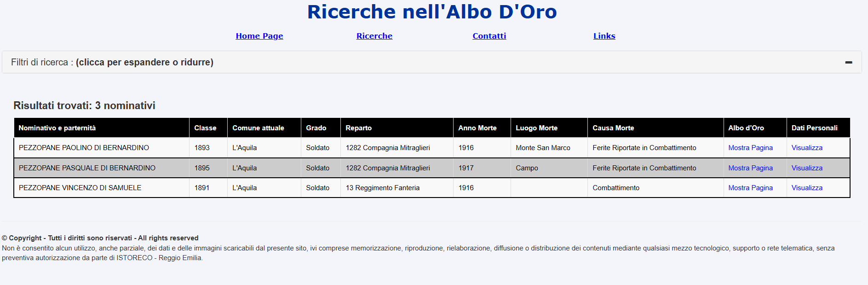Click Paolino's Ferite Riportate in Combattimento cell
The width and height of the screenshot is (868, 285).
point(655,148)
